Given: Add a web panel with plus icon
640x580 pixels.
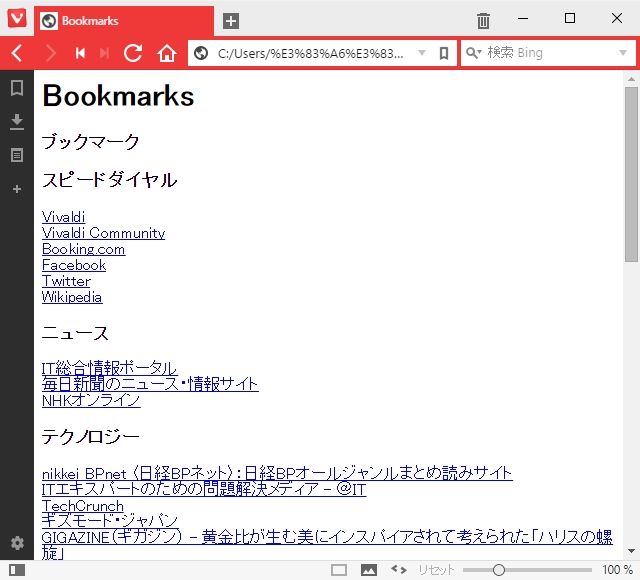Looking at the screenshot, I should point(17,189).
